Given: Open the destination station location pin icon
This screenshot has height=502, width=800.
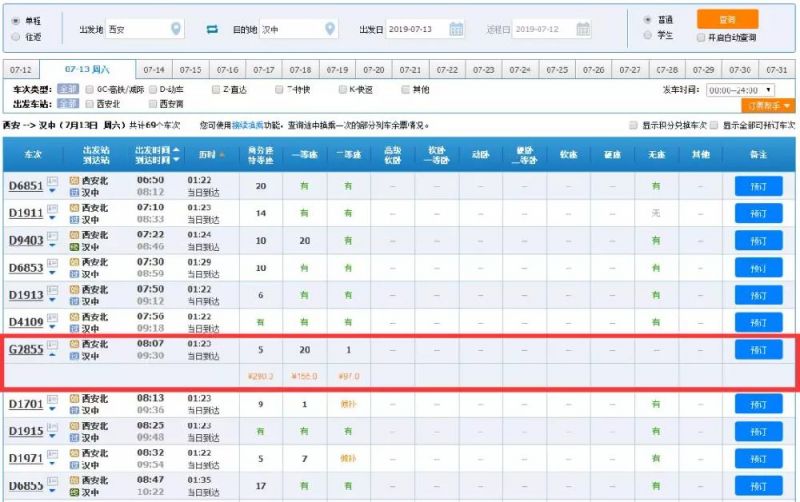Looking at the screenshot, I should tap(330, 29).
